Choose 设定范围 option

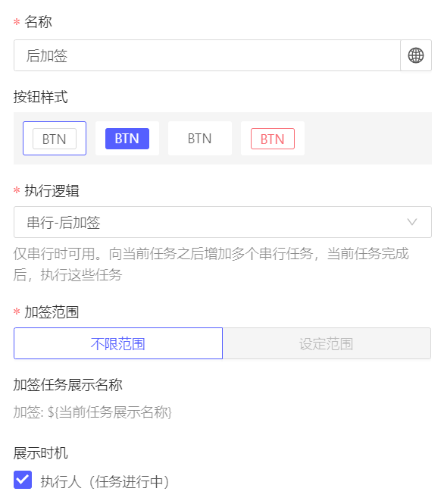click(327, 343)
